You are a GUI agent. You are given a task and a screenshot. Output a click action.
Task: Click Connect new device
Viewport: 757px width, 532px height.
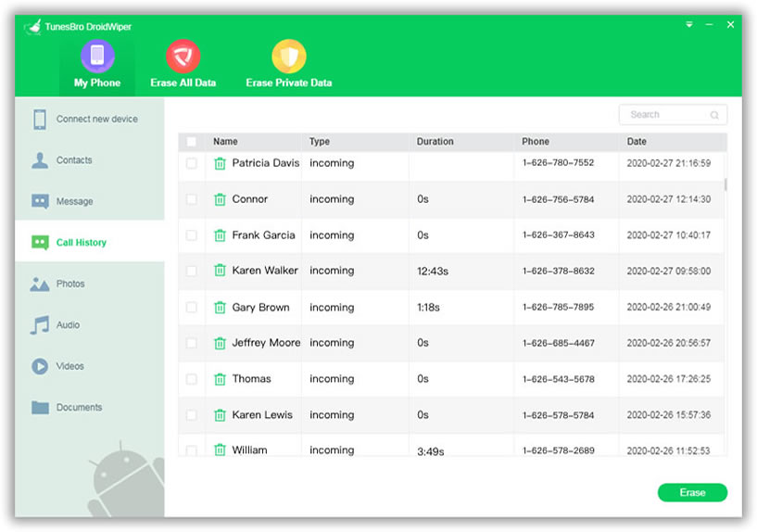point(96,119)
